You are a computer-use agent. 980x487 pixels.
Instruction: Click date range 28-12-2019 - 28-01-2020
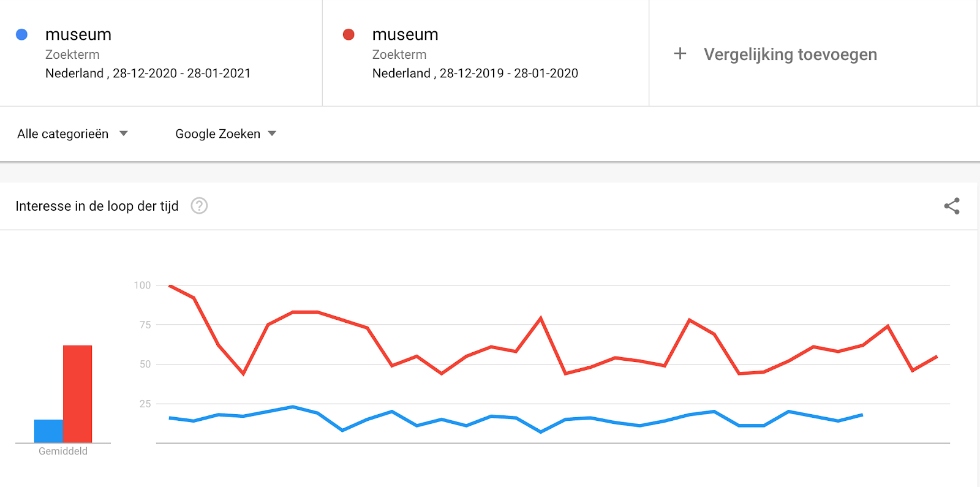(509, 74)
